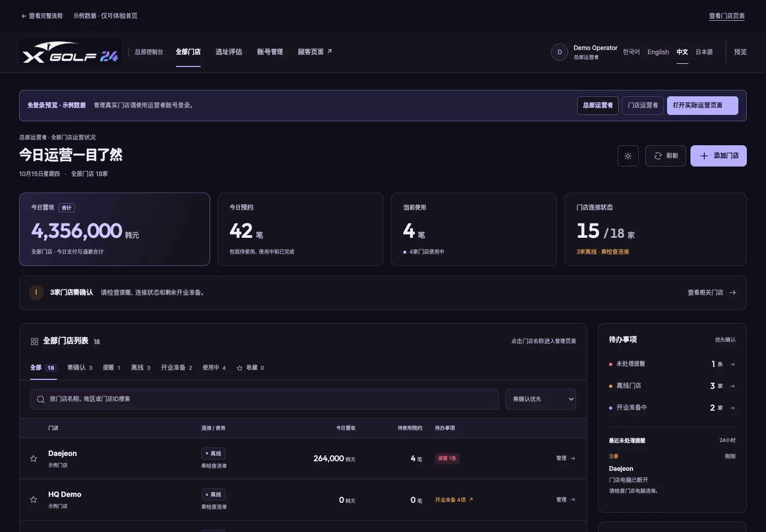Click the store search input field
The width and height of the screenshot is (766, 532).
(x=264, y=399)
